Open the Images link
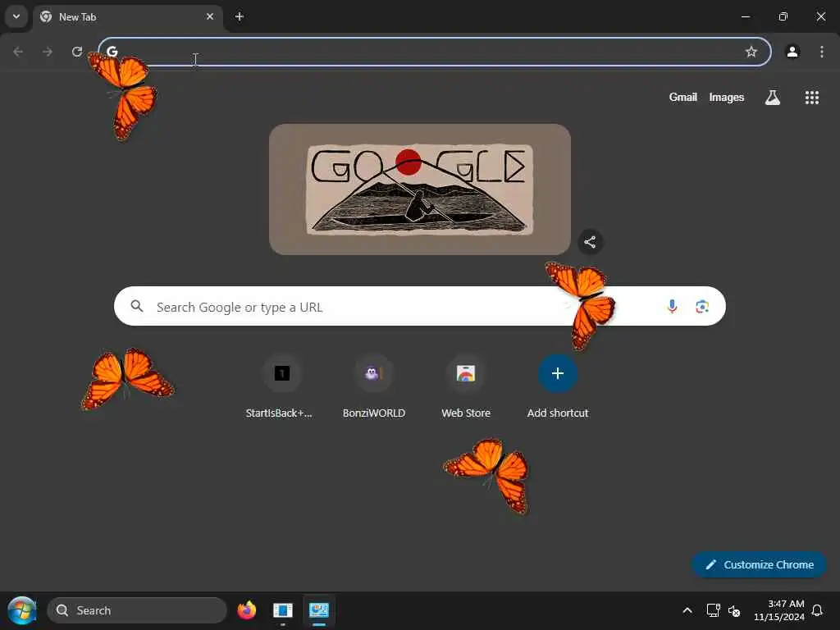The width and height of the screenshot is (840, 630). (727, 97)
